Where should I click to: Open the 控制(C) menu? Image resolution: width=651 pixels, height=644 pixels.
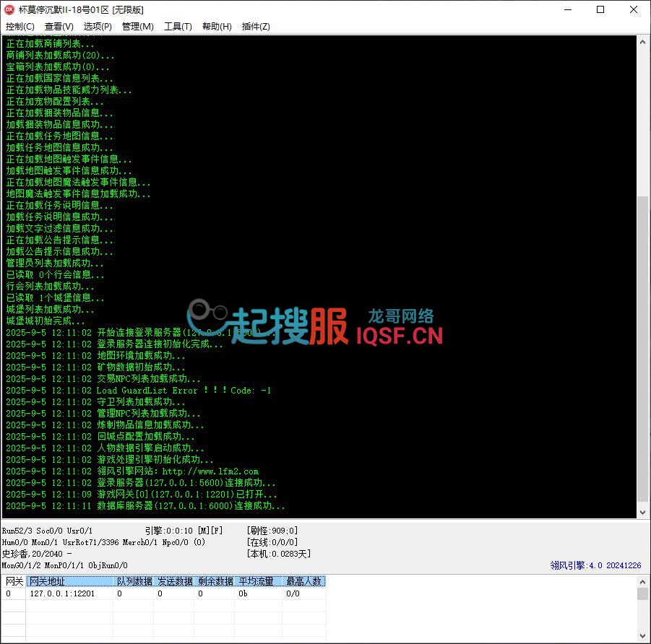tap(20, 27)
